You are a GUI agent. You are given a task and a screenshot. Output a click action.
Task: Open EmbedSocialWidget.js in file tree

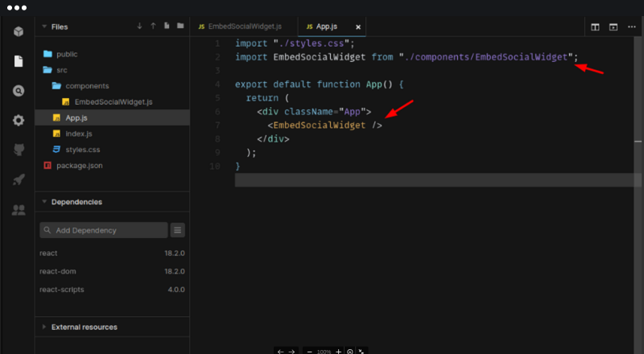coord(112,102)
